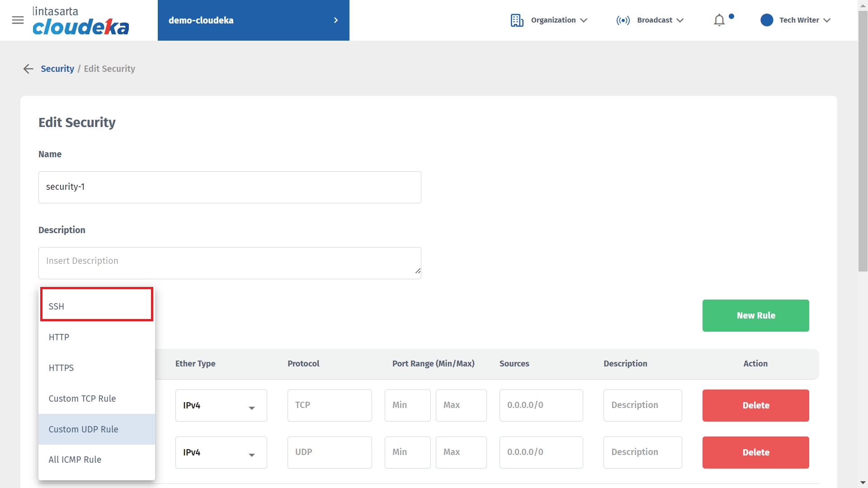Click the Insert Description text area

coord(230,263)
